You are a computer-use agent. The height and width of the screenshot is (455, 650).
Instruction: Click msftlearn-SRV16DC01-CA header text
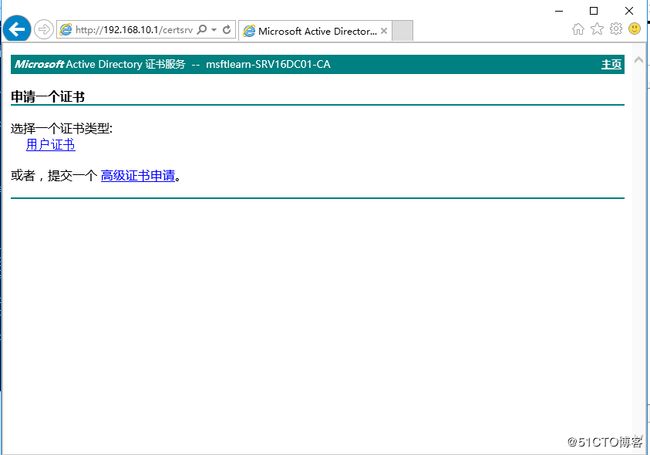click(x=268, y=65)
